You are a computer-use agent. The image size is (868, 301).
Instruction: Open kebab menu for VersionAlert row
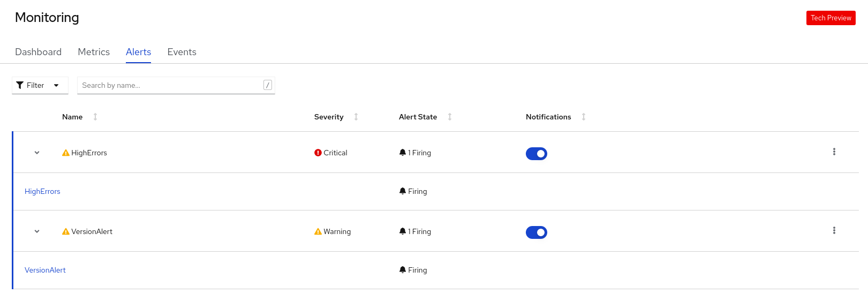834,231
